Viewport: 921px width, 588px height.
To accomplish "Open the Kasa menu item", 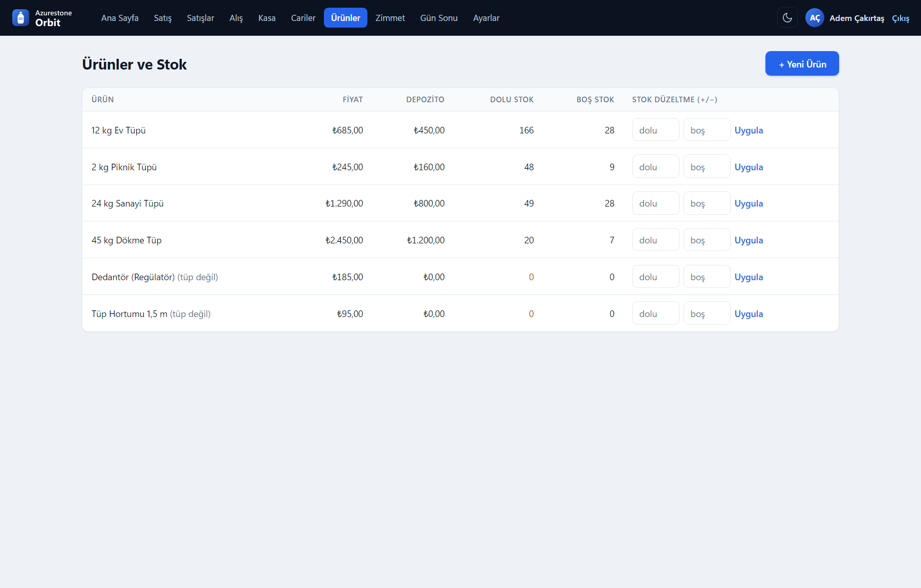I will (267, 18).
